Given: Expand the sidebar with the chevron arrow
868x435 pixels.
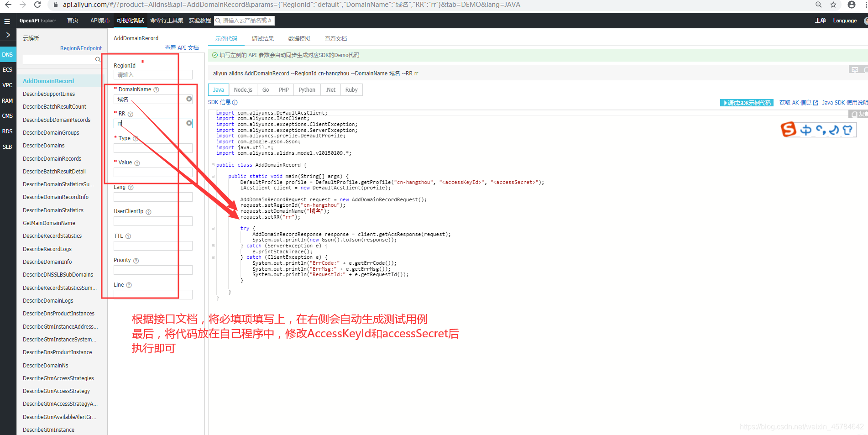Looking at the screenshot, I should 8,35.
